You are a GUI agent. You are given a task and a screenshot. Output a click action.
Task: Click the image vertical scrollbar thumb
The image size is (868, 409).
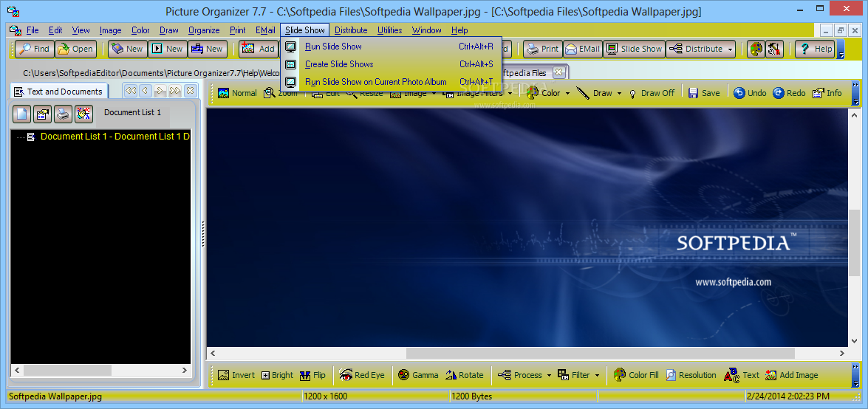point(855,243)
